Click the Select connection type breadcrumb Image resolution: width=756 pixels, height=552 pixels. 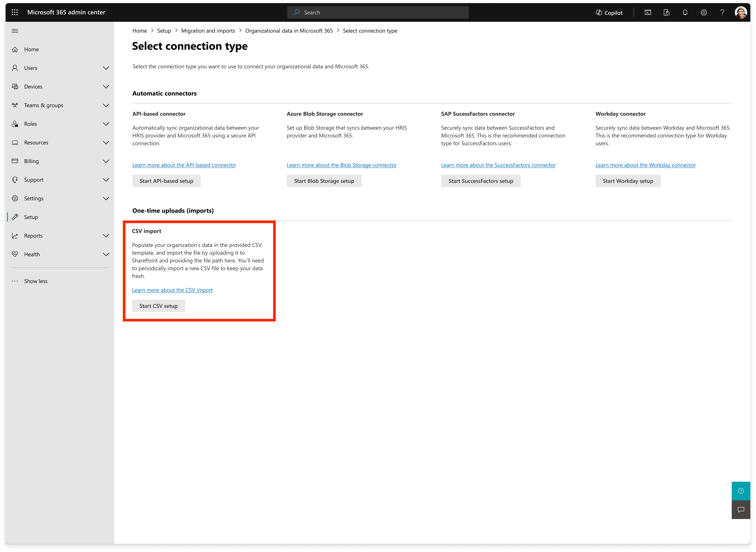pos(370,31)
